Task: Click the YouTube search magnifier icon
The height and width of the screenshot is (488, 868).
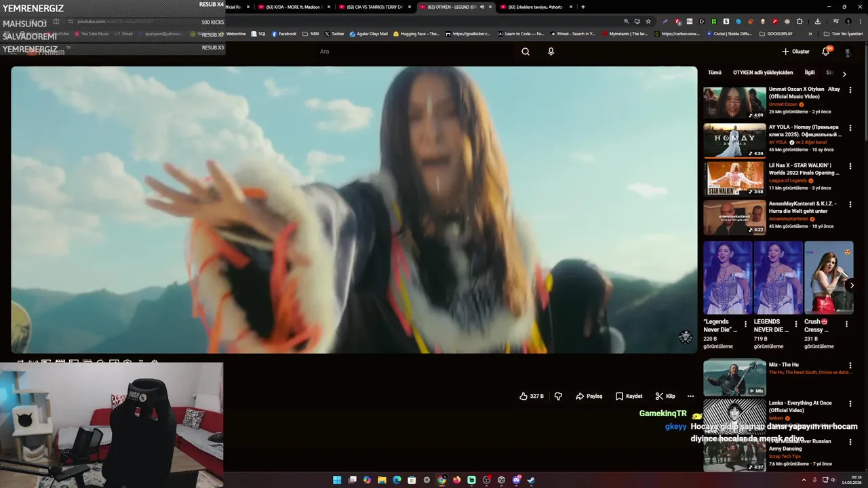Action: 526,52
